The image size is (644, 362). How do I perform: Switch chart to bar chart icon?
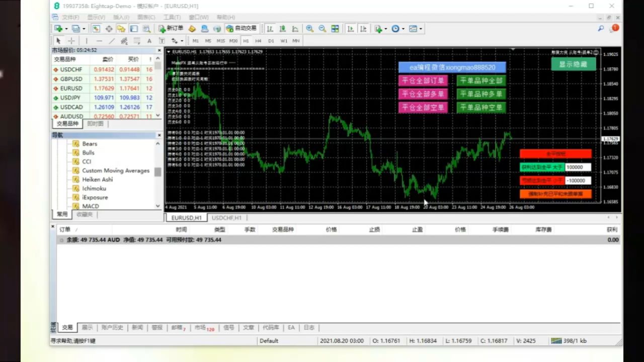pos(270,29)
